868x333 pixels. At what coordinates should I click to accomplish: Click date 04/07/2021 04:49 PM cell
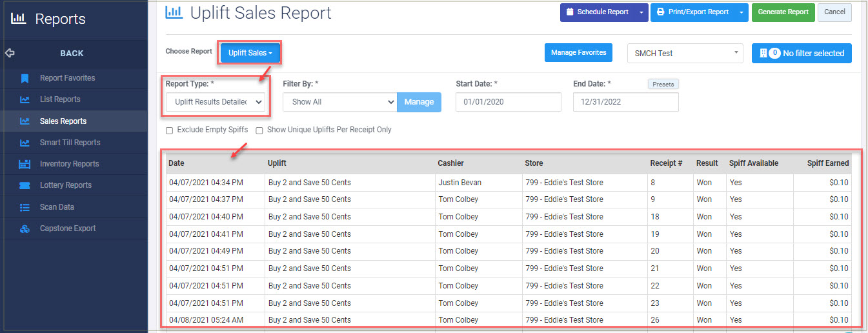(x=216, y=251)
